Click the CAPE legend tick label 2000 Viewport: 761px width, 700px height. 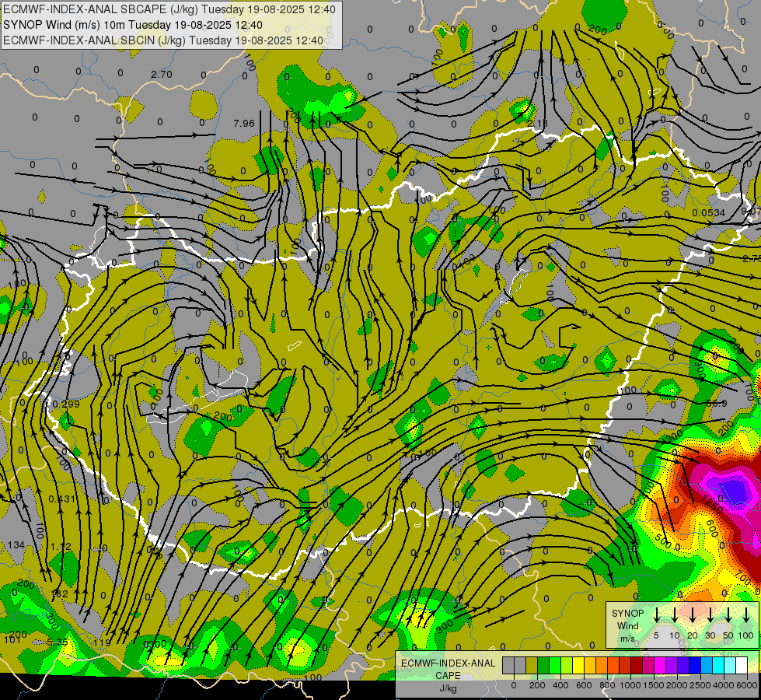(677, 685)
